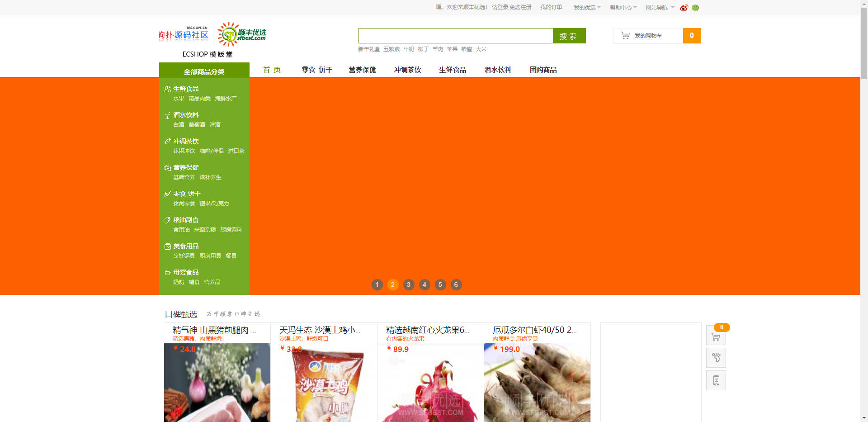The width and height of the screenshot is (868, 422).
Task: Click the orange cart count 0 box
Action: point(692,36)
